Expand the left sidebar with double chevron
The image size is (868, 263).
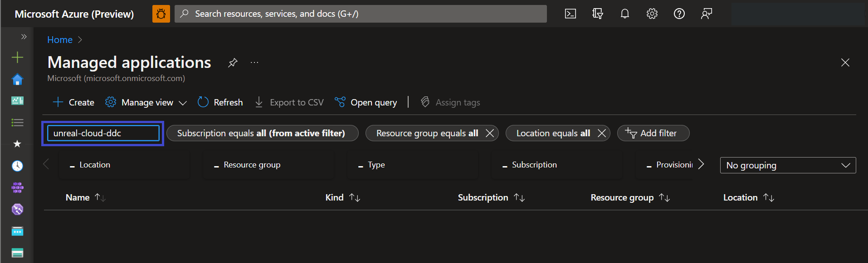pos(24,37)
